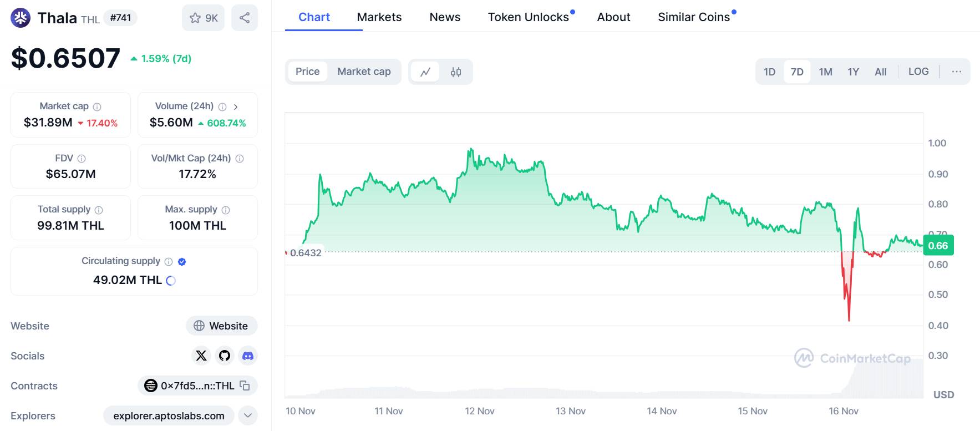This screenshot has height=431, width=980.
Task: Click the 49.02M THL circulating supply value
Action: pos(128,280)
